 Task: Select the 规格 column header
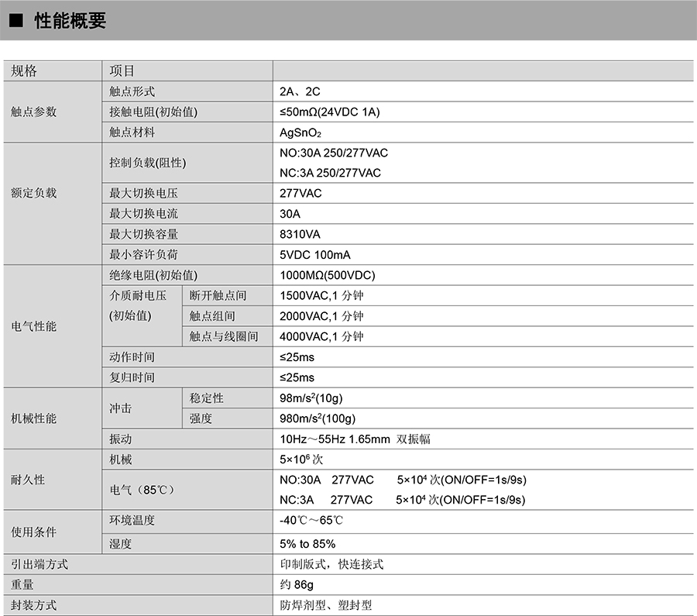tap(24, 71)
